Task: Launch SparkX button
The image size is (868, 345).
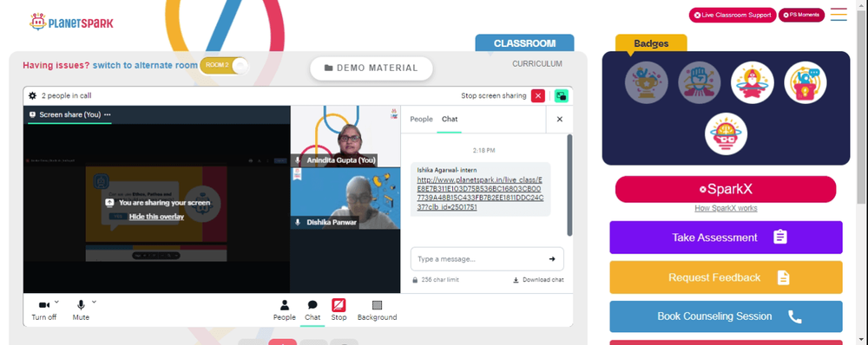Action: 726,189
